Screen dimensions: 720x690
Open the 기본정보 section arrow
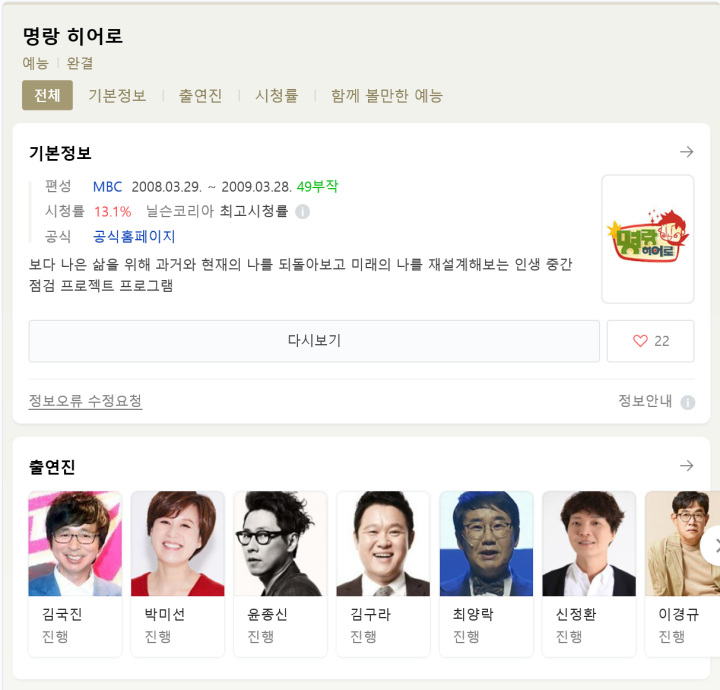pos(686,152)
